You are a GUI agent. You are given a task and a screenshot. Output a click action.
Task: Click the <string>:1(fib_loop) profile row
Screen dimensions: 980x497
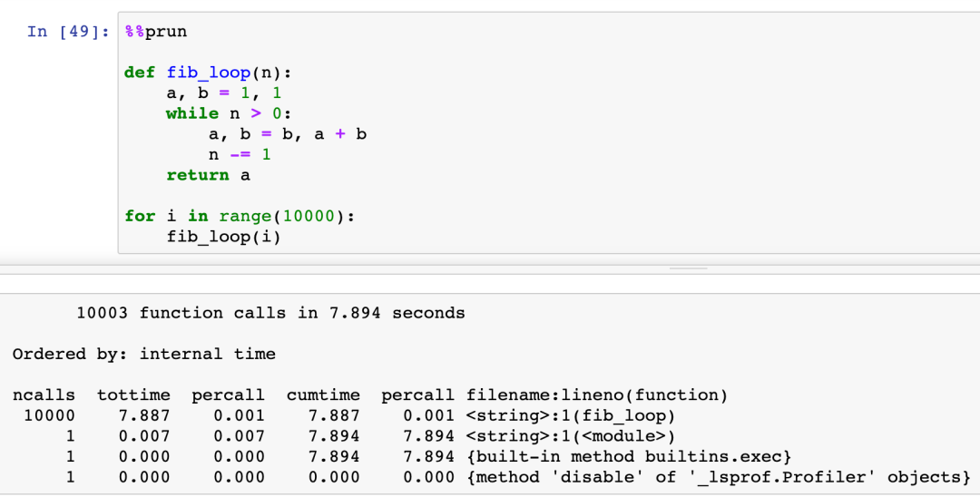571,416
